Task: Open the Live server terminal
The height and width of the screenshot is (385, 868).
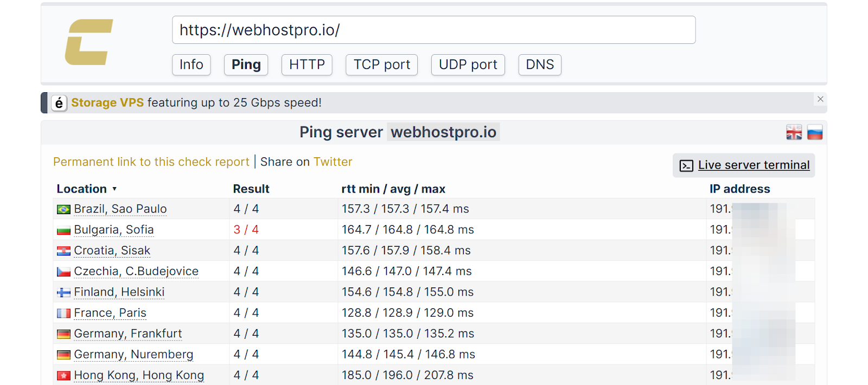Action: coord(754,165)
